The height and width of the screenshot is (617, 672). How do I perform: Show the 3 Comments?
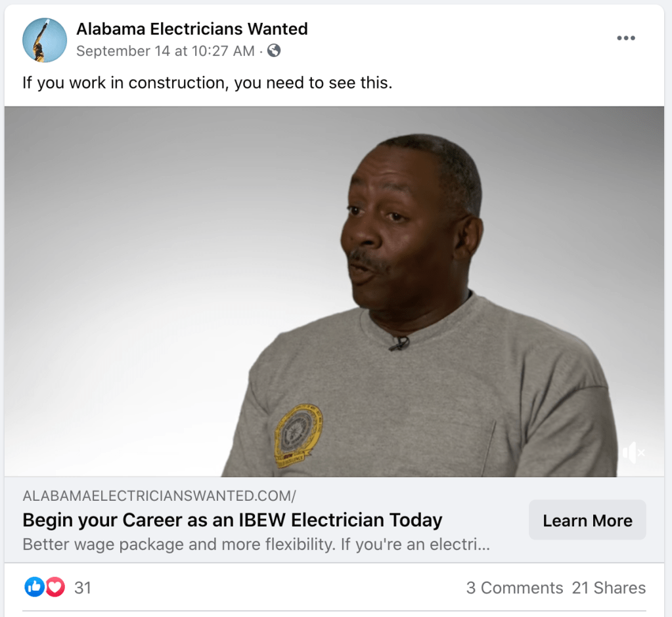[514, 588]
